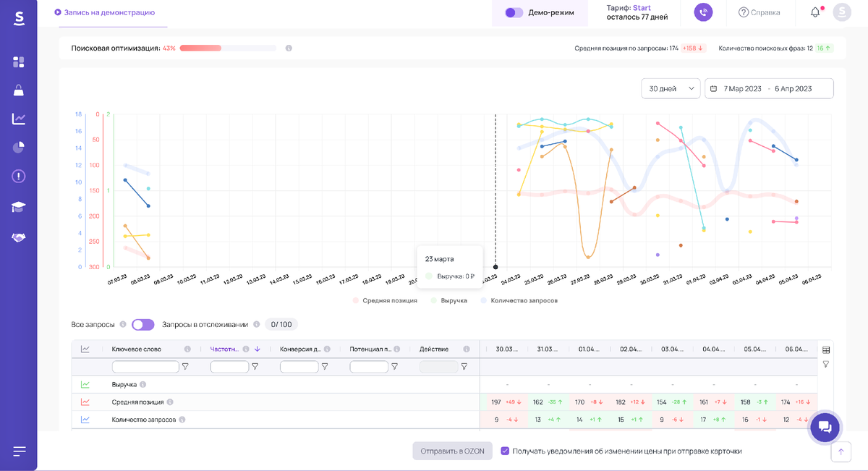Open the 30 дней period dropdown
This screenshot has height=471, width=868.
tap(671, 88)
